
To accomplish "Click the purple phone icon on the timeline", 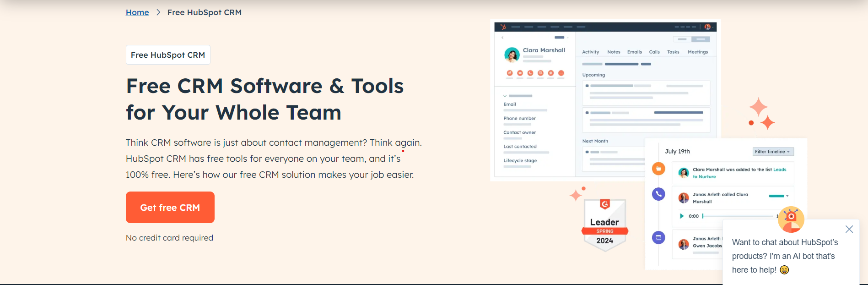I will pos(658,194).
